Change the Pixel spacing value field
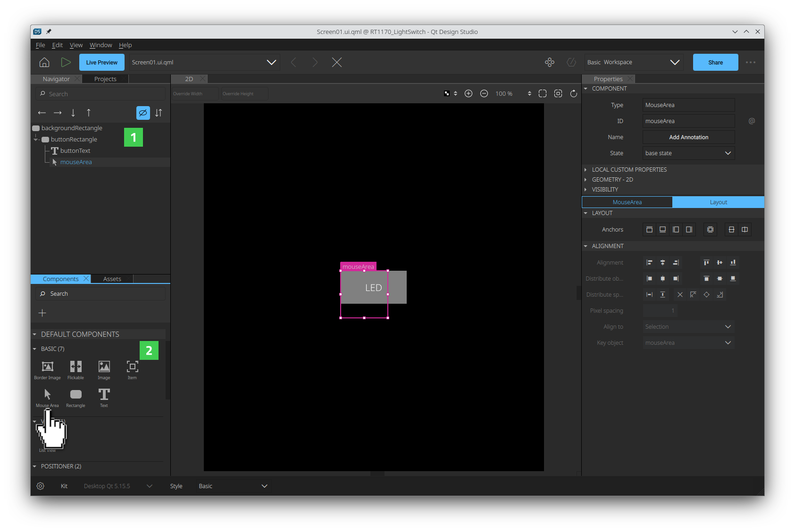This screenshot has height=532, width=795. [x=659, y=310]
